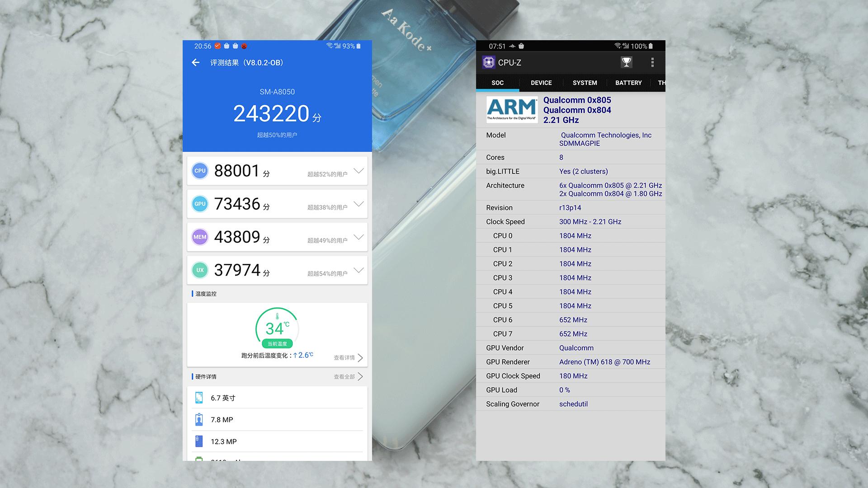Image resolution: width=868 pixels, height=488 pixels.
Task: Open the CPU-Z three-dot overflow menu
Action: click(652, 62)
